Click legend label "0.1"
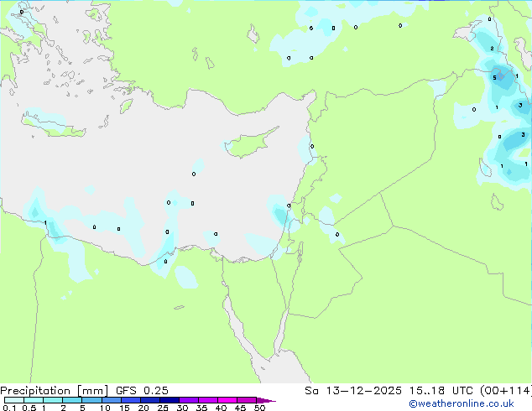The height and width of the screenshot is (411, 532). coord(9,408)
